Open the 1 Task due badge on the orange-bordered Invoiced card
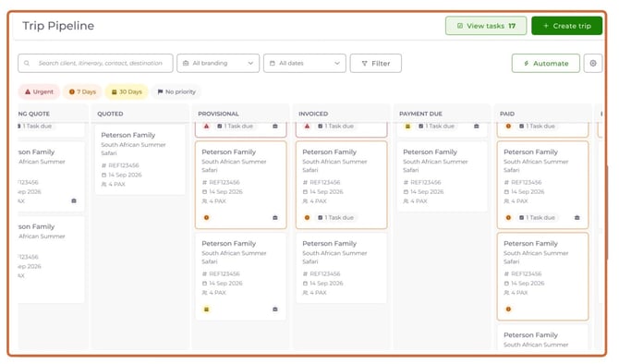 (x=336, y=217)
